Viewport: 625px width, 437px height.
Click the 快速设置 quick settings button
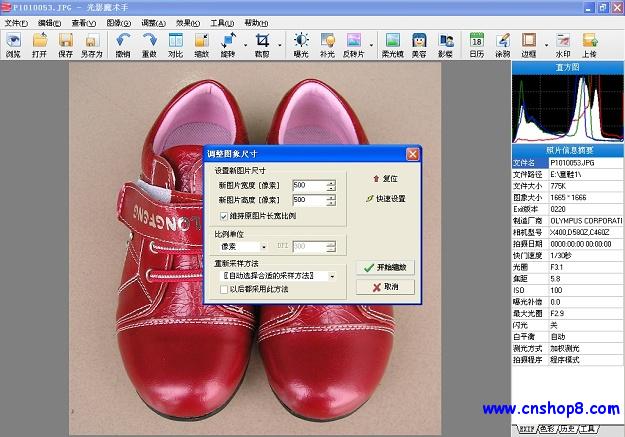(385, 198)
